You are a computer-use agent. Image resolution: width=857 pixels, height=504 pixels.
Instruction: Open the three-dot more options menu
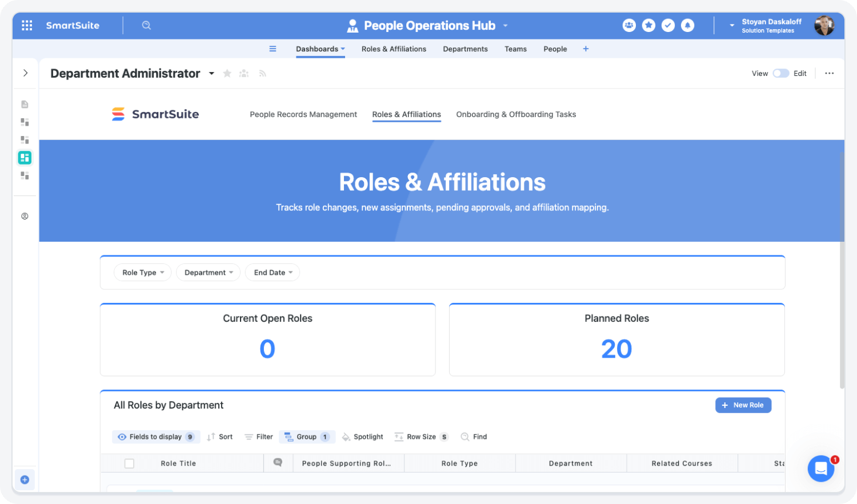pyautogui.click(x=830, y=73)
